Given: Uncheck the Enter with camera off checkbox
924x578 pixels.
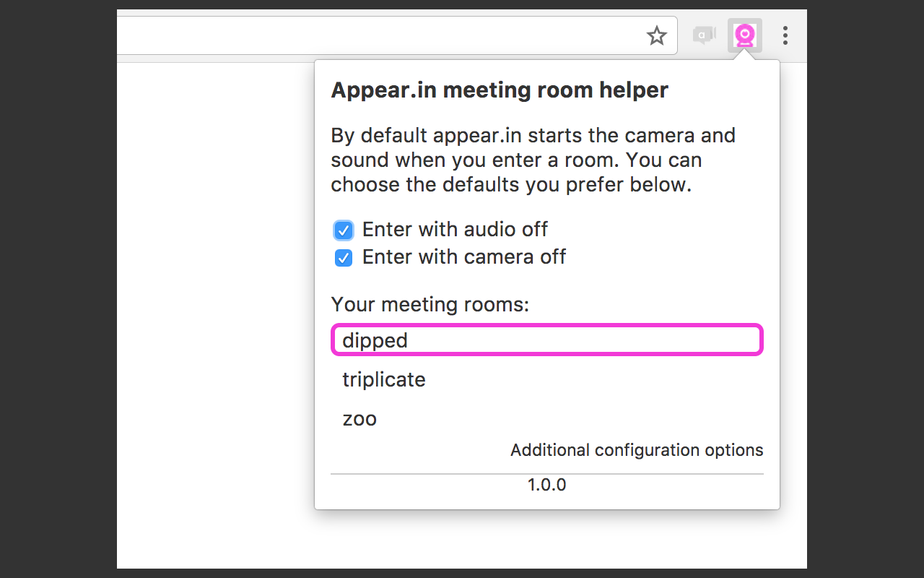Looking at the screenshot, I should point(343,257).
